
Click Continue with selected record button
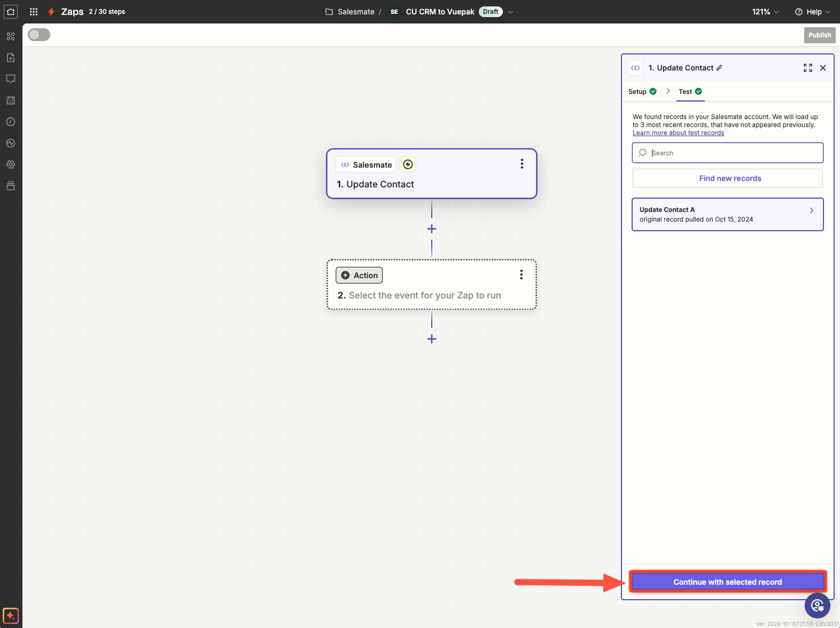[x=727, y=582]
